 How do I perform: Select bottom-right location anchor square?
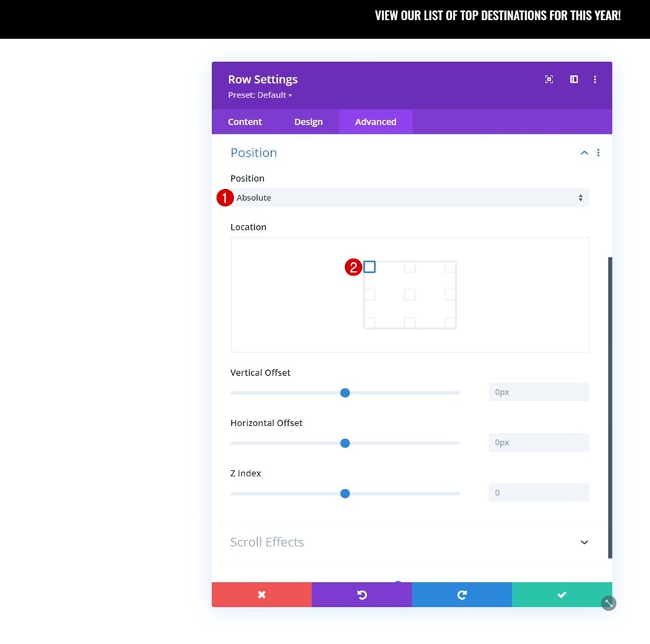click(450, 323)
